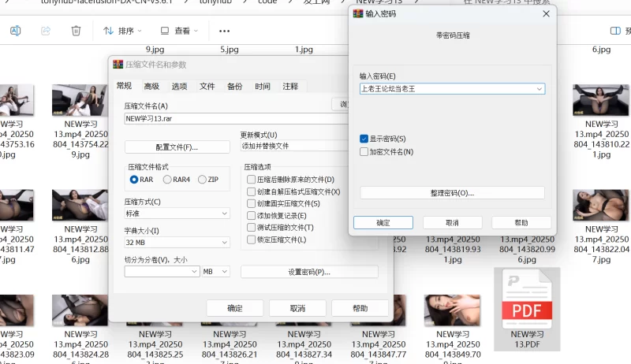Select the file named 5.jpg
Screen dimensions: 631x364
click(230, 50)
